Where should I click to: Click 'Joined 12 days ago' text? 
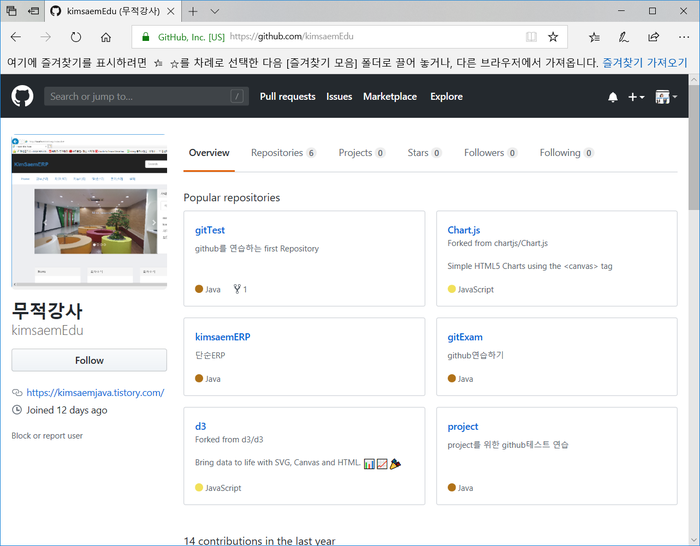coord(67,410)
